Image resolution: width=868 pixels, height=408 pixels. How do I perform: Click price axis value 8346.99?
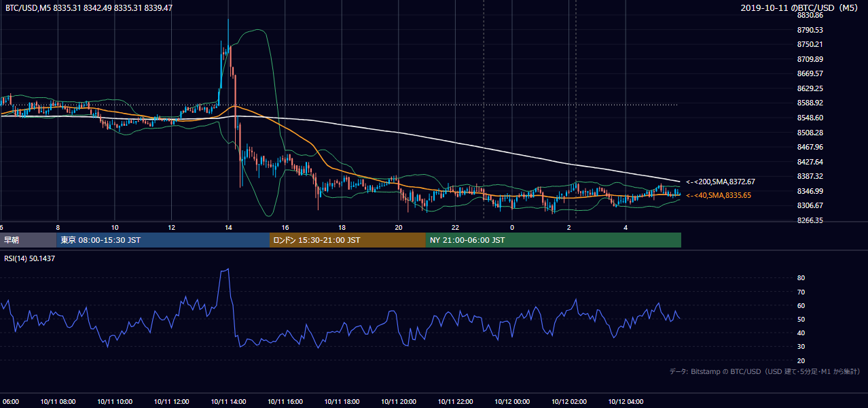pyautogui.click(x=810, y=192)
